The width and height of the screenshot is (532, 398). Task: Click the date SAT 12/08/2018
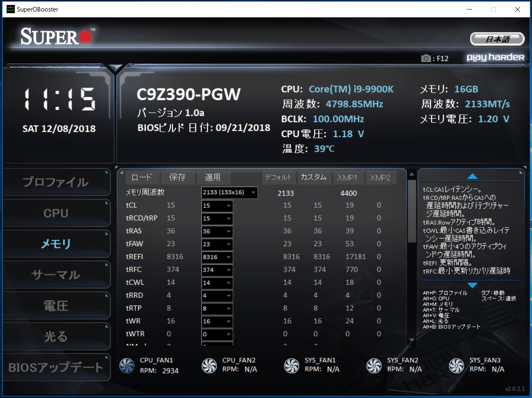[59, 129]
